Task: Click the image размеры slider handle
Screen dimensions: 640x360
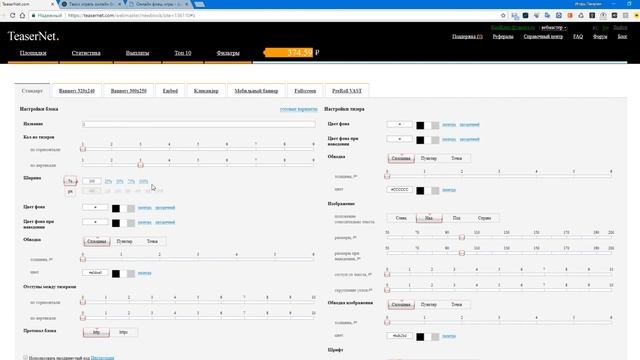Action: [462, 237]
